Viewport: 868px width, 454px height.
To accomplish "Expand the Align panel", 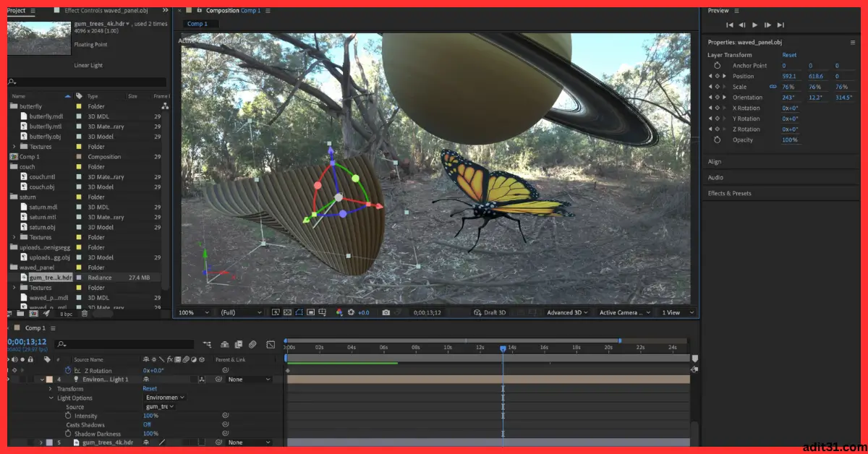I will tap(715, 162).
